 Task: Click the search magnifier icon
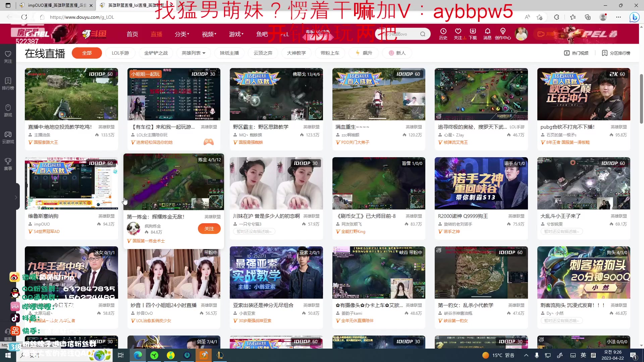(422, 34)
